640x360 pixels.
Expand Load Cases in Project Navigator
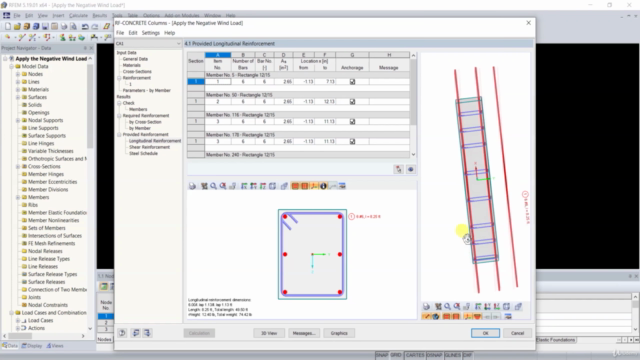18,320
